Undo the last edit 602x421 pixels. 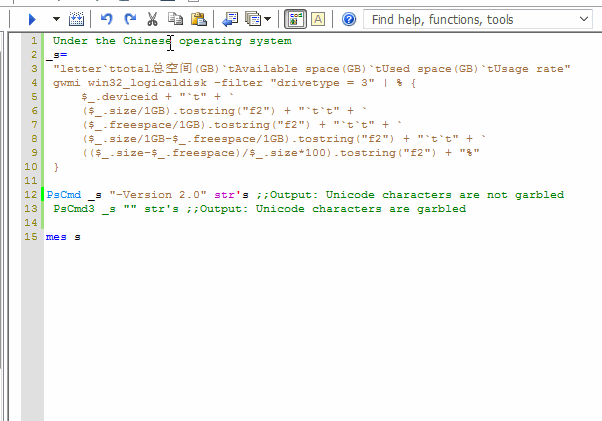point(106,19)
